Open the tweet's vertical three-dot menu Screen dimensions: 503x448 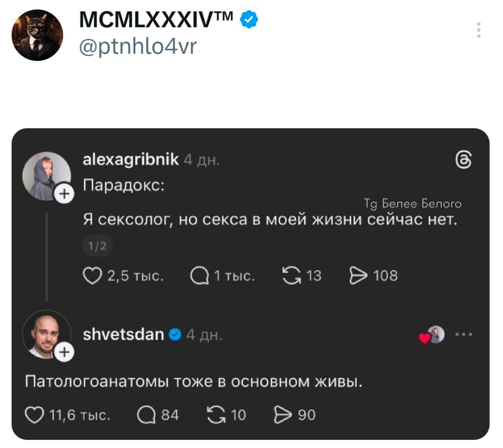tap(479, 30)
